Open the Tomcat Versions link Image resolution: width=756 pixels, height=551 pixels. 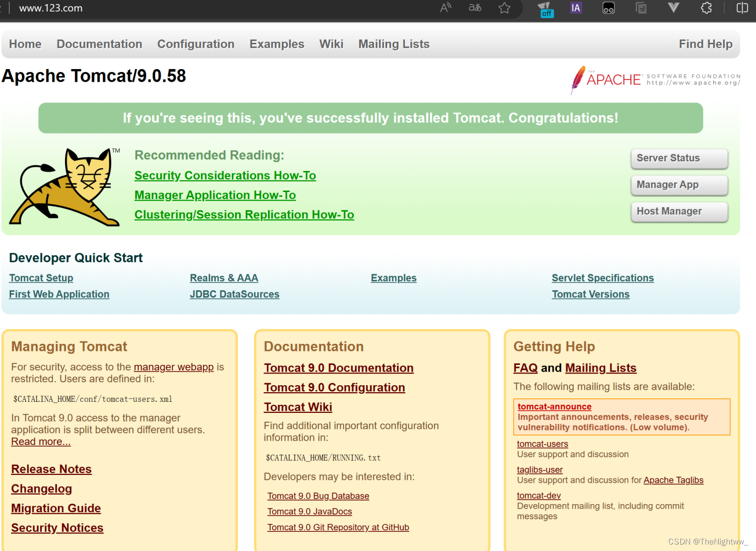click(591, 294)
